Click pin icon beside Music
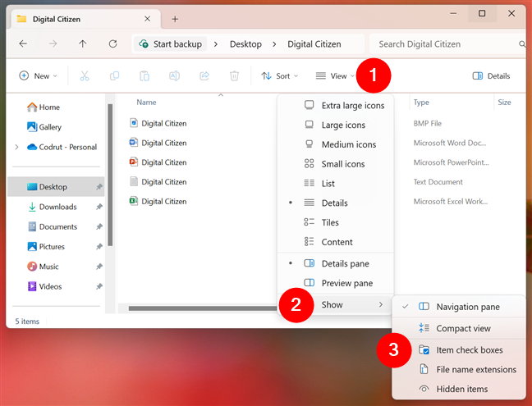This screenshot has height=406, width=532. pos(99,267)
